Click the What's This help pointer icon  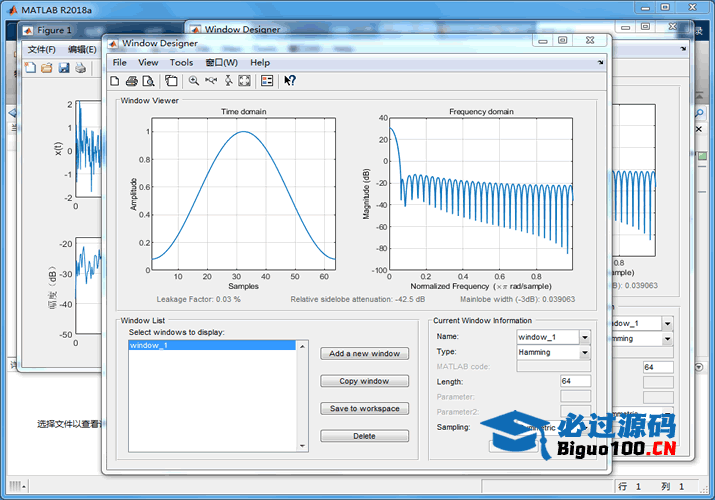pyautogui.click(x=290, y=81)
